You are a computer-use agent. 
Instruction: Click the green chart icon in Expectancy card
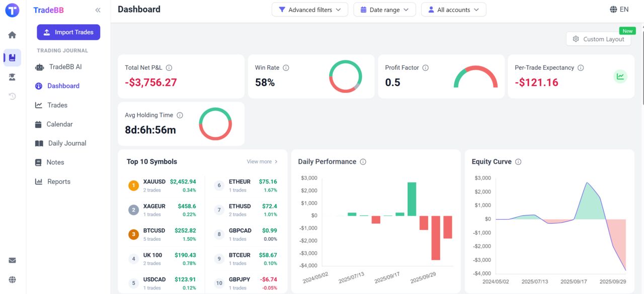click(x=620, y=76)
